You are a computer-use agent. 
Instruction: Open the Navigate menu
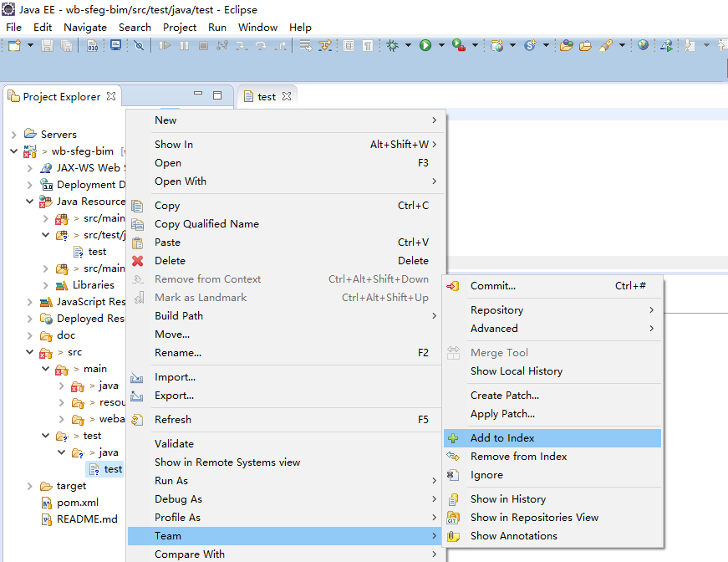(x=85, y=28)
